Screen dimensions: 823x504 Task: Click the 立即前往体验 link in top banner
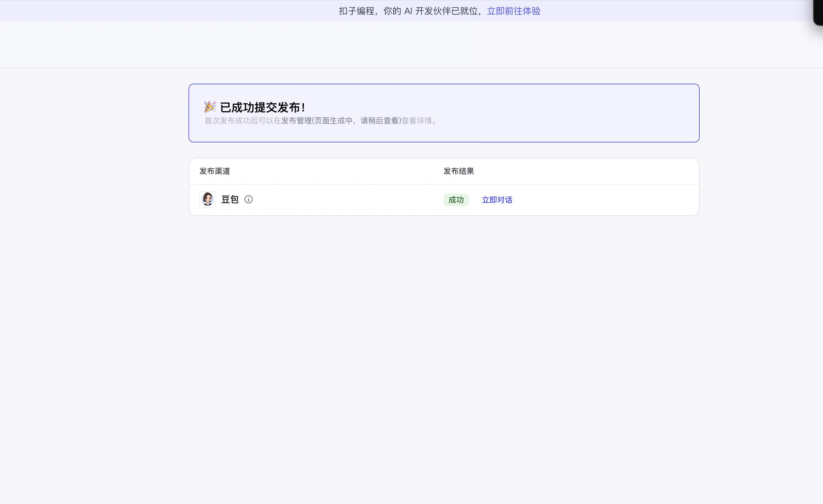(x=513, y=11)
